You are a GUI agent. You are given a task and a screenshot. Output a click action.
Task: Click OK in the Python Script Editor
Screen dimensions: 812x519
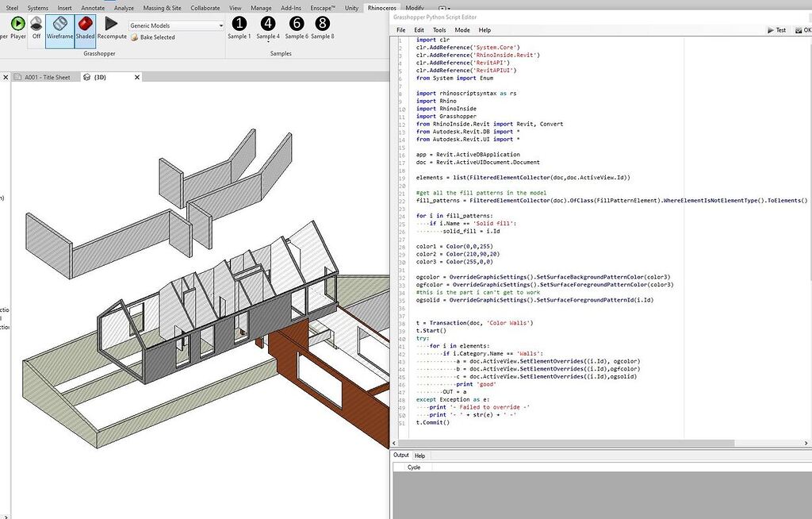(x=803, y=29)
